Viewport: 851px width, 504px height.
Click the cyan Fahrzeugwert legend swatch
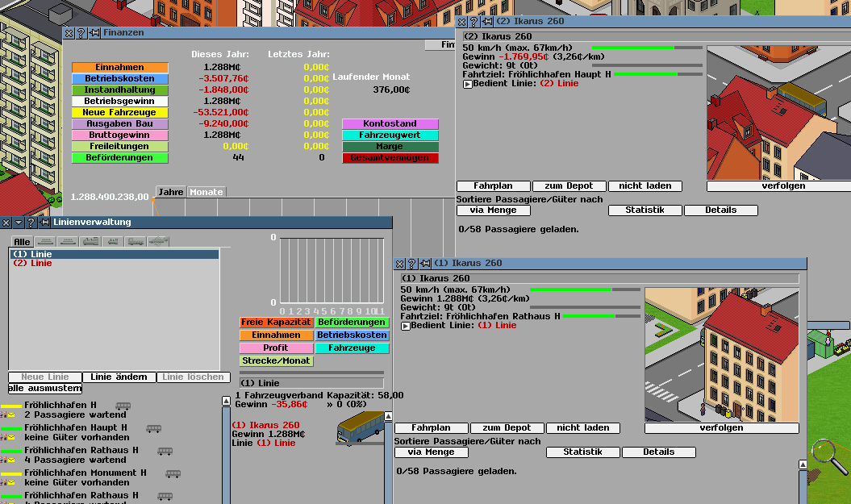[x=390, y=135]
